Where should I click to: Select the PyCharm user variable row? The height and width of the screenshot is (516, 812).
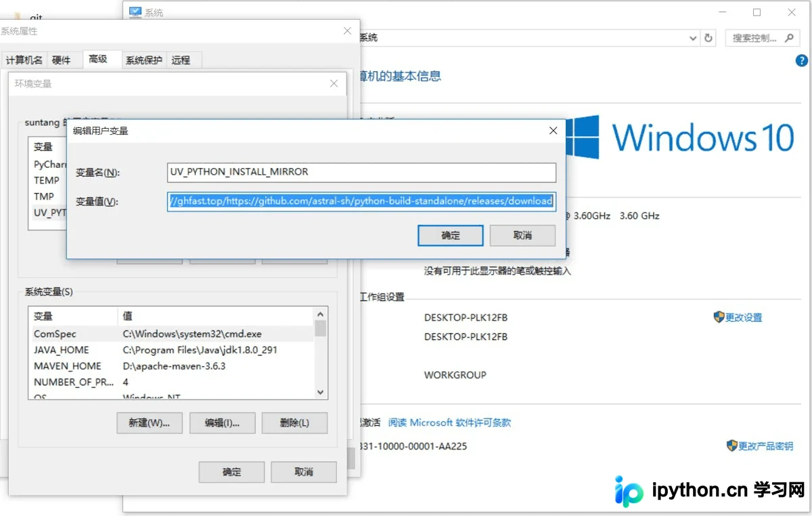coord(50,165)
